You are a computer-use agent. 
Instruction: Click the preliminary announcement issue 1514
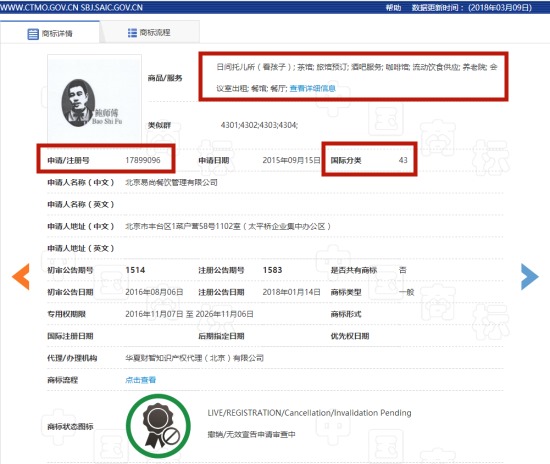(135, 270)
